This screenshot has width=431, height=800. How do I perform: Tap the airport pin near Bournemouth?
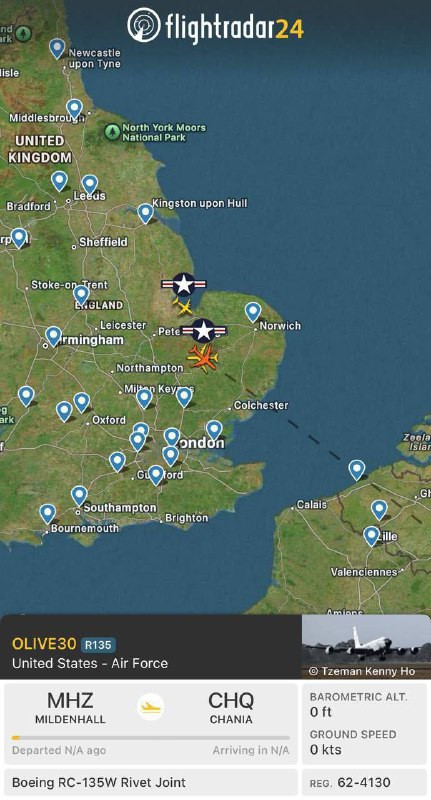pos(47,514)
